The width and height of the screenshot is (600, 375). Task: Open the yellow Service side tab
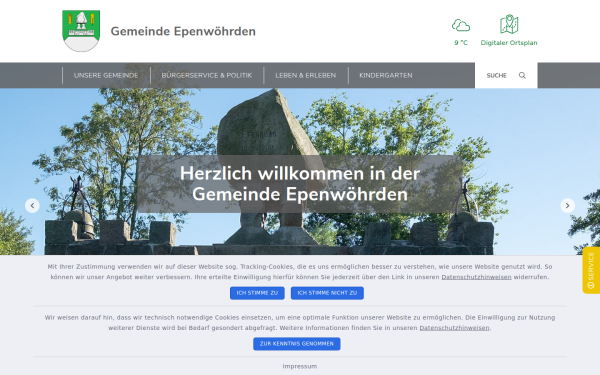[591, 271]
